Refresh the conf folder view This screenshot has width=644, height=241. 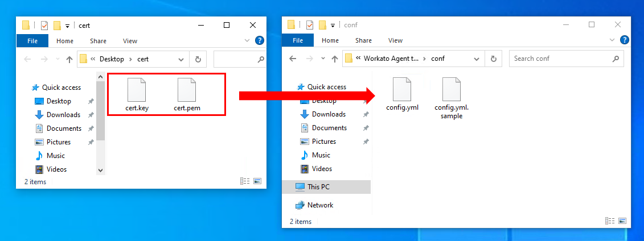click(x=494, y=59)
